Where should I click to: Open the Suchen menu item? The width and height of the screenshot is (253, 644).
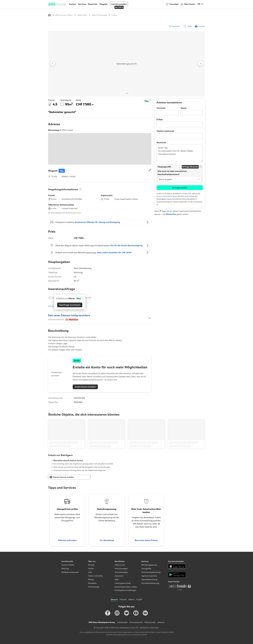click(x=72, y=4)
